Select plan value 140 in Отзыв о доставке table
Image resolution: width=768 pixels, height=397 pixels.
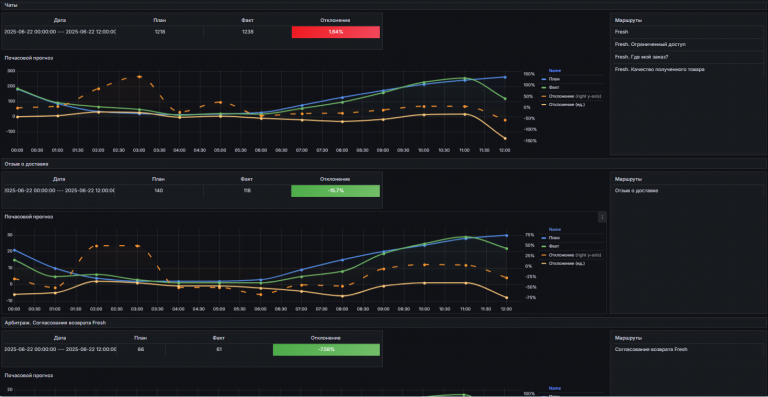click(159, 190)
